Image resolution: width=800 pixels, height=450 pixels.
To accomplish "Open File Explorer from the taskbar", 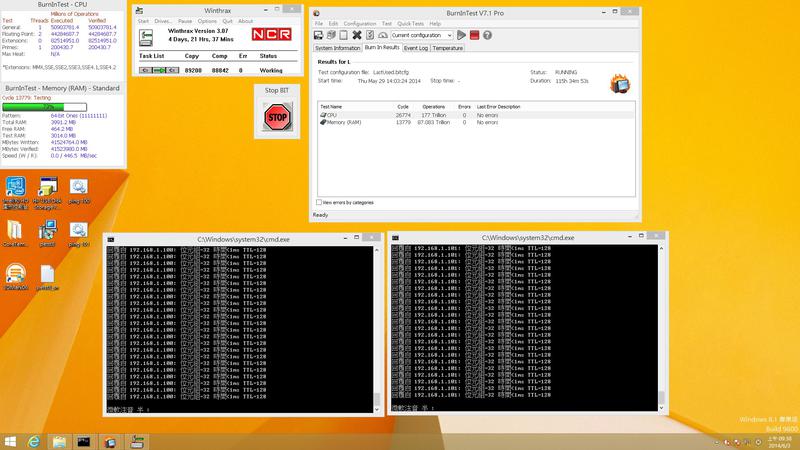I will click(59, 442).
